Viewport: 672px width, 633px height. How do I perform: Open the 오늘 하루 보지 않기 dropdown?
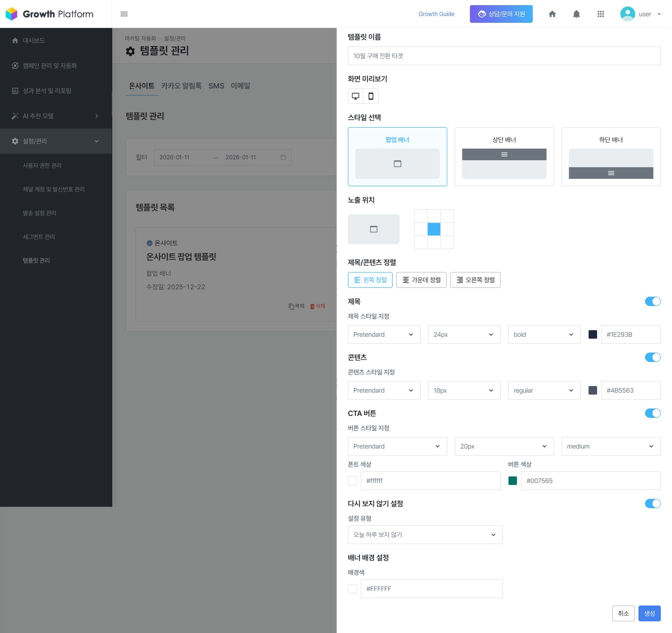tap(425, 535)
